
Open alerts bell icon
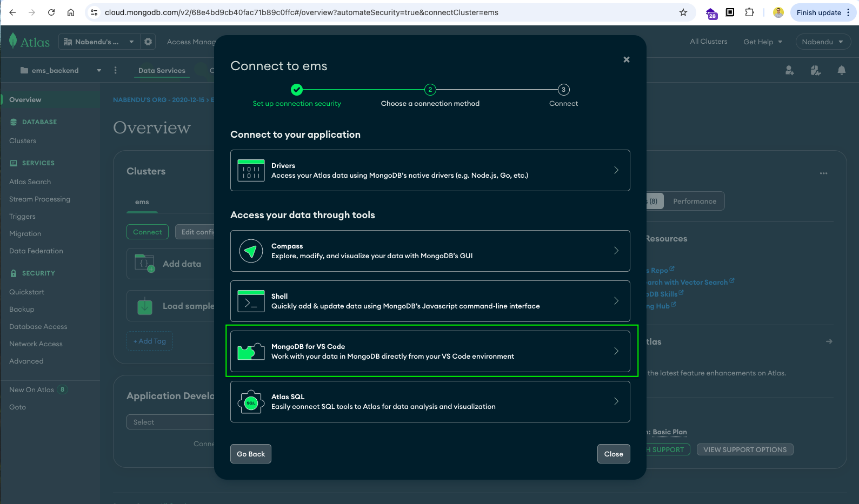point(842,70)
